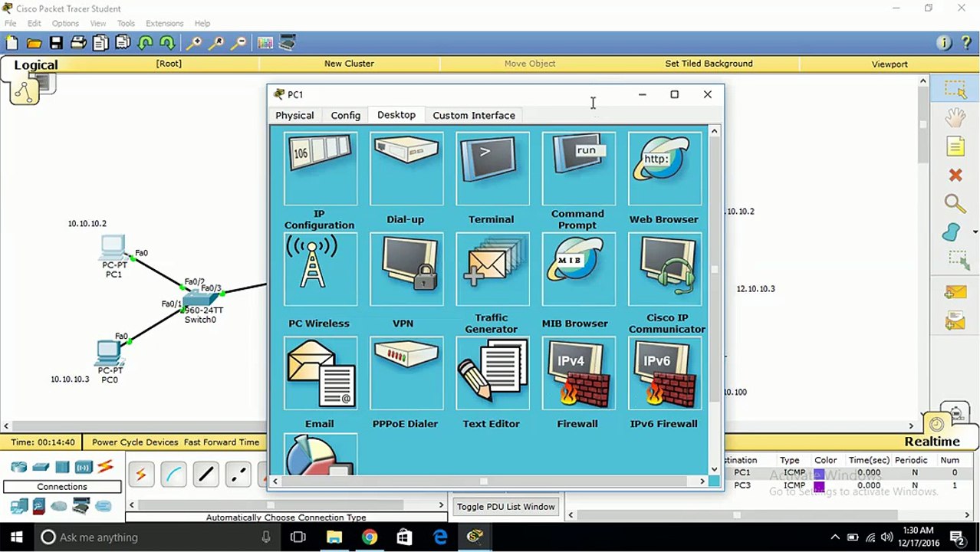Select the Move Layout hand tool

pyautogui.click(x=955, y=117)
